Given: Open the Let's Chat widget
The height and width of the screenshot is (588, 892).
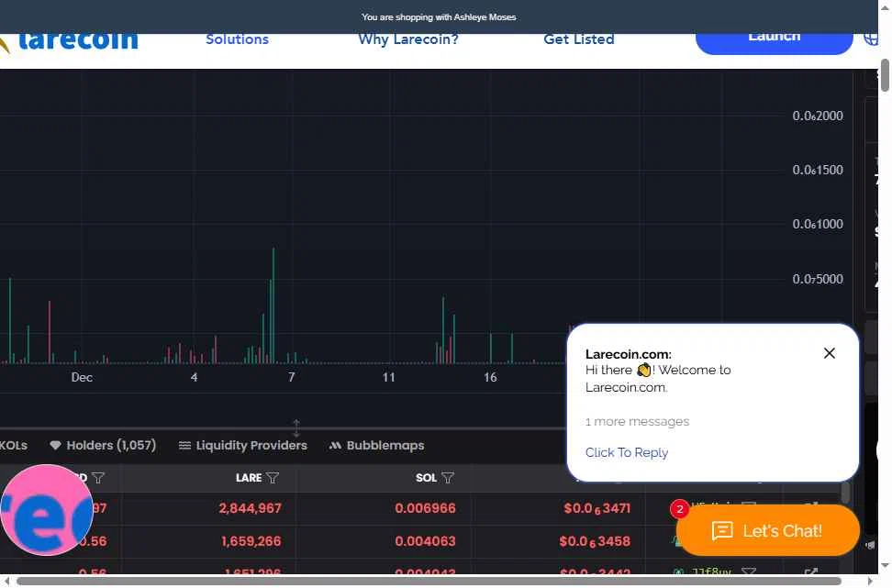Looking at the screenshot, I should click(767, 530).
